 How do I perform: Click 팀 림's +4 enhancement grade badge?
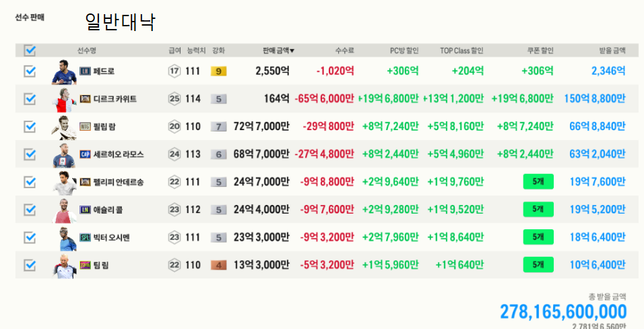[218, 265]
